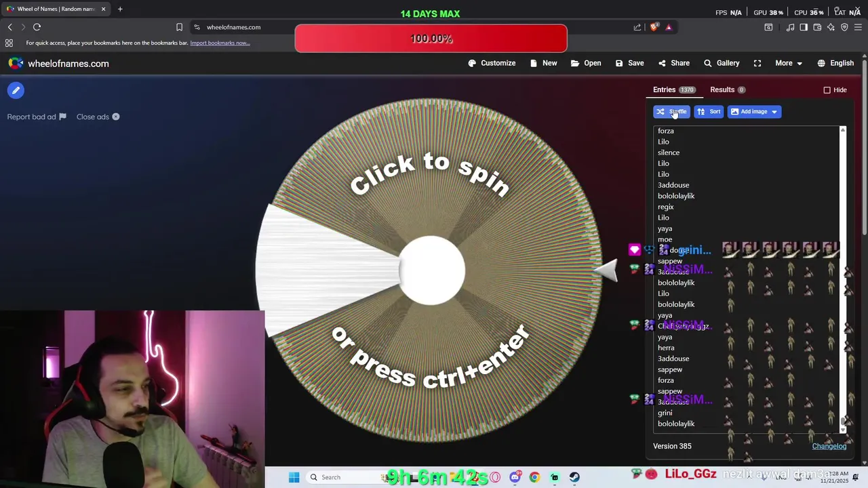Save the current wheel

629,63
